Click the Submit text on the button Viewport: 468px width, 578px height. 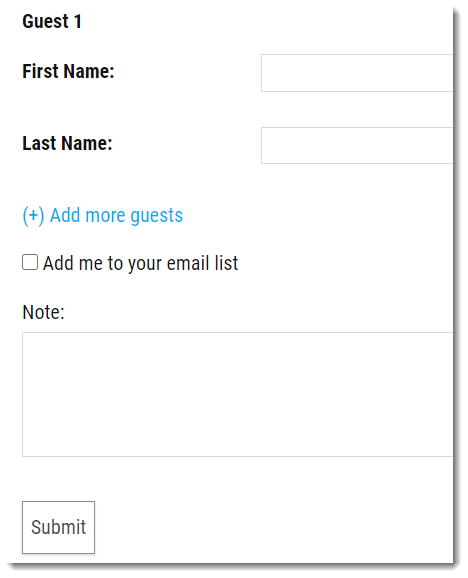click(59, 527)
